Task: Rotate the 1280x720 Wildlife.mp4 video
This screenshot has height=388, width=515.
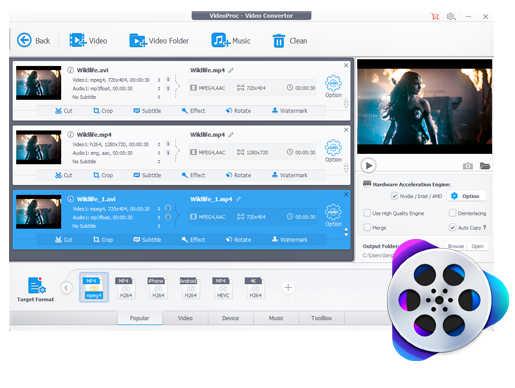Action: (x=238, y=175)
